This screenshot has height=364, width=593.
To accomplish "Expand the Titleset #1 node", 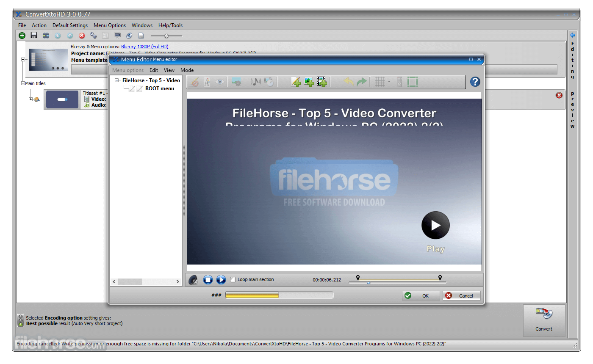I will [30, 99].
